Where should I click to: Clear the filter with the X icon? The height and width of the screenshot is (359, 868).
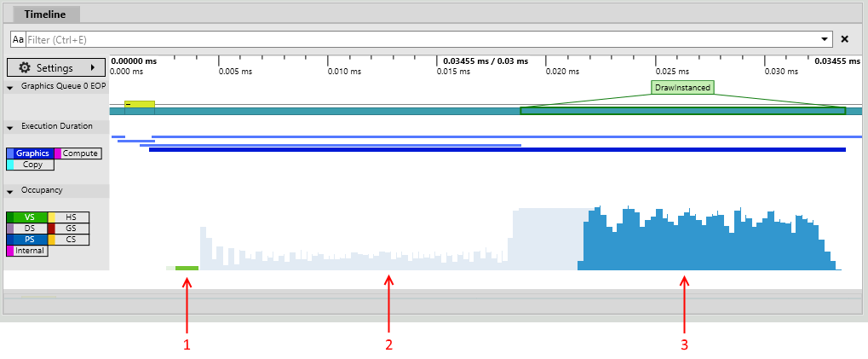844,39
